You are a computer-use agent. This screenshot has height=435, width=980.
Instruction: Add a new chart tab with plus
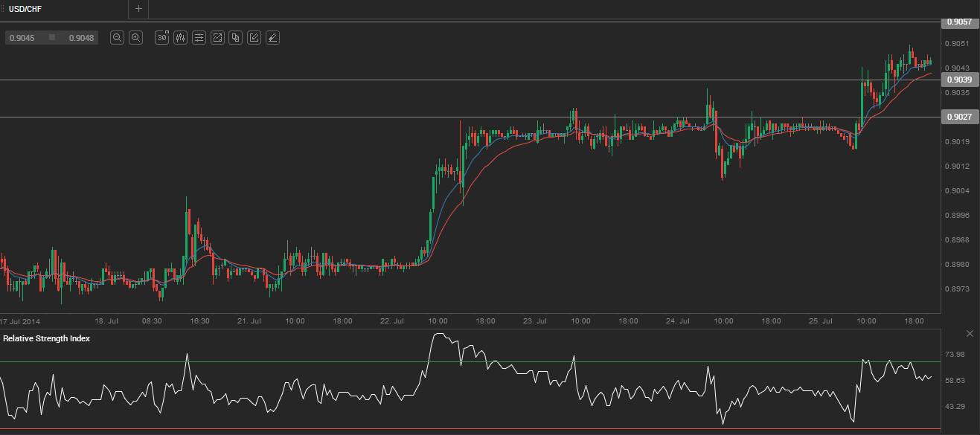pos(138,9)
